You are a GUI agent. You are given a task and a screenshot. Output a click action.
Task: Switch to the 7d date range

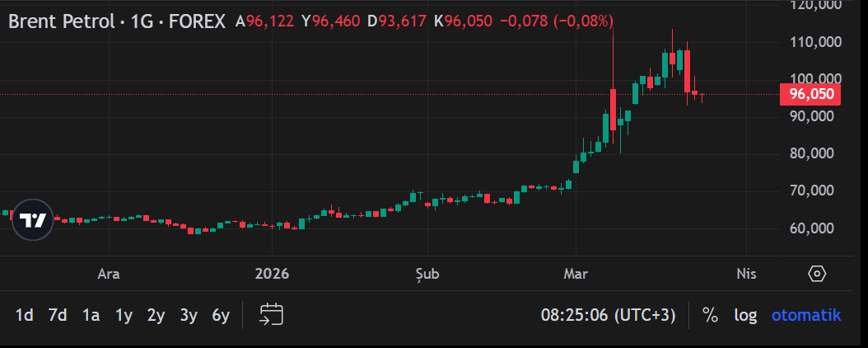point(58,315)
